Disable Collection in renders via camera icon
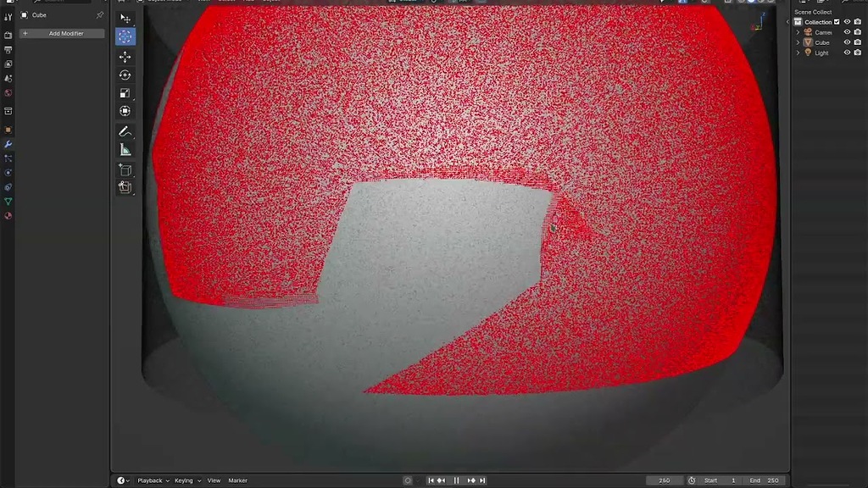 (858, 22)
